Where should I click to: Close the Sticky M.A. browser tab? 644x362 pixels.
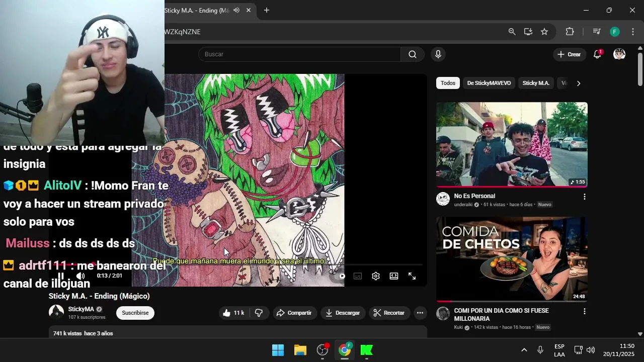249,10
